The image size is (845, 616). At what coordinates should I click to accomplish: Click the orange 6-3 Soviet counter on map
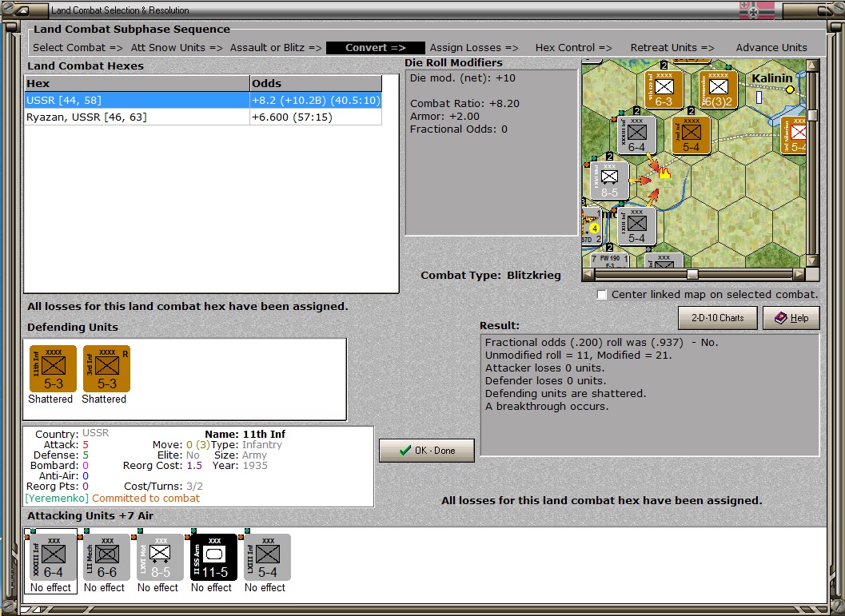pos(664,89)
